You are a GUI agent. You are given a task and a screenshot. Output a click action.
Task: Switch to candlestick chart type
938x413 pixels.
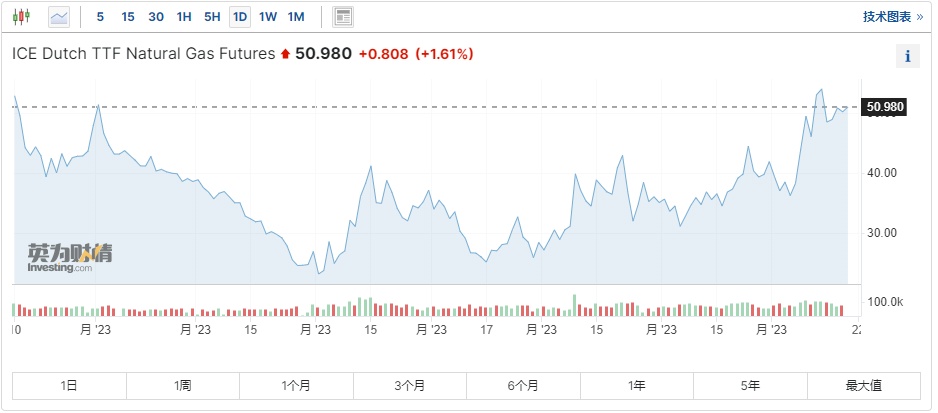23,17
